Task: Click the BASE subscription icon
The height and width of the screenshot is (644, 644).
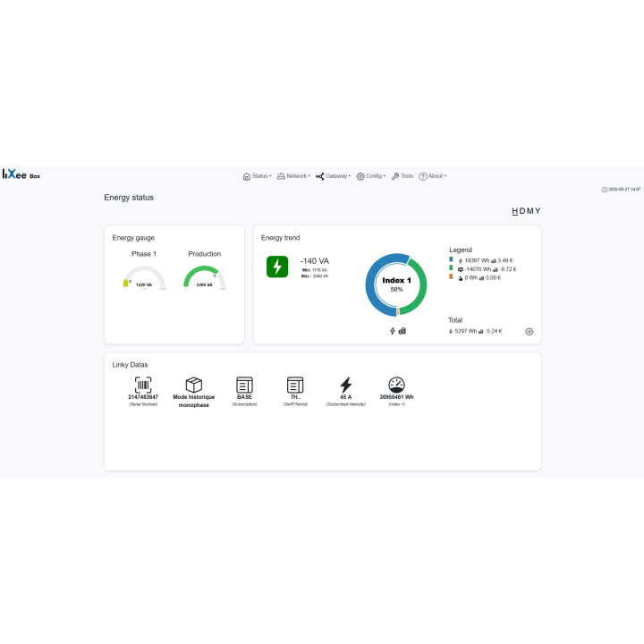Action: (x=244, y=385)
